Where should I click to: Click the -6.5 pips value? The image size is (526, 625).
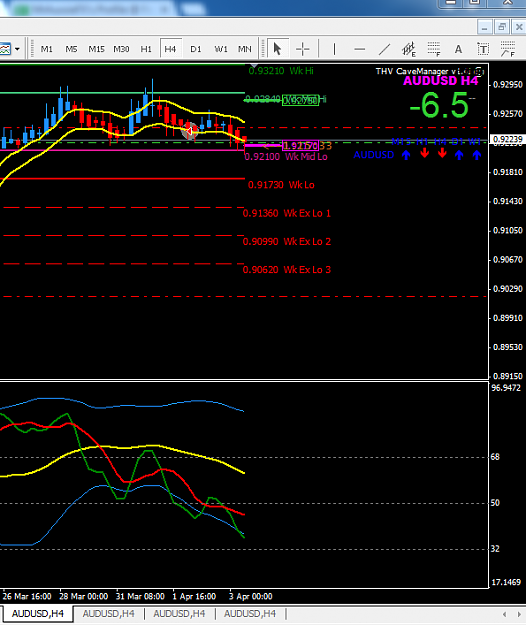440,105
